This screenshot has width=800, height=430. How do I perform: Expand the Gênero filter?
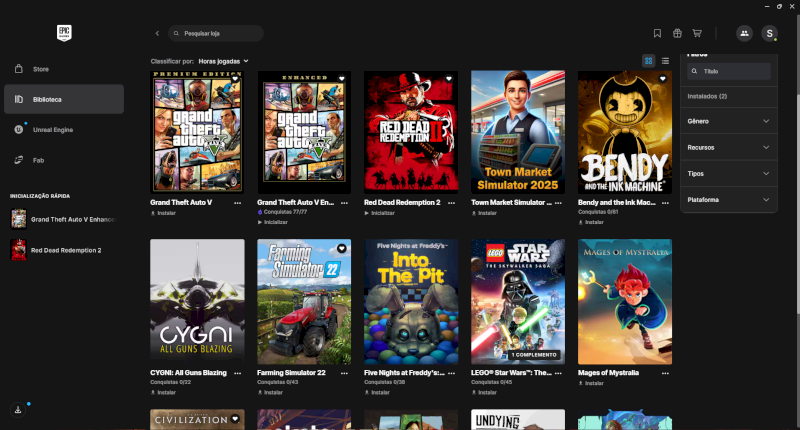pyautogui.click(x=729, y=121)
